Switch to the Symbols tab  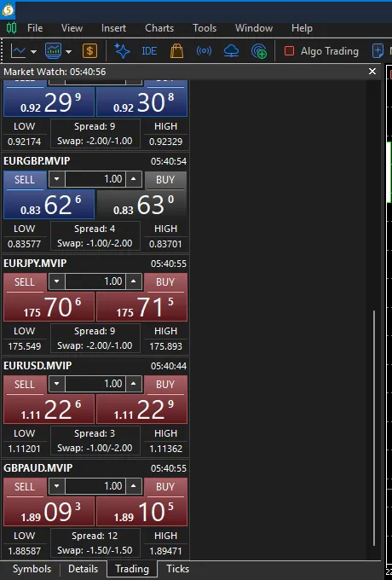[32, 569]
